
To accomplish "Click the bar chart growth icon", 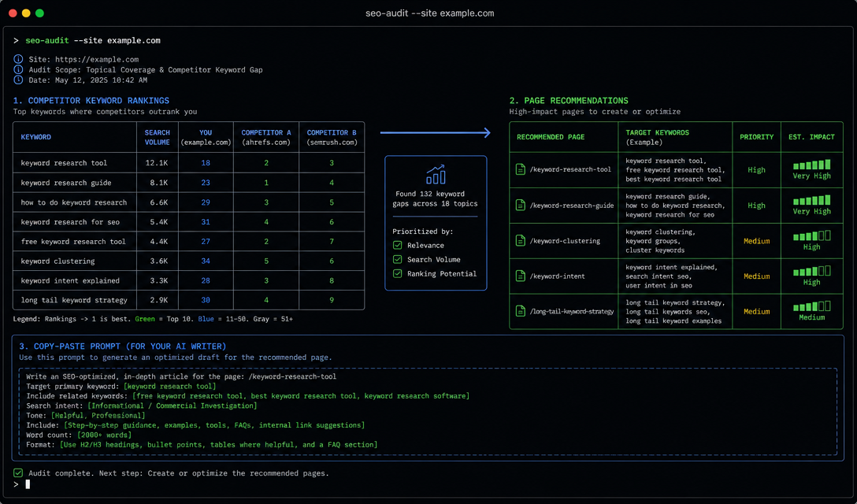I will tap(436, 174).
